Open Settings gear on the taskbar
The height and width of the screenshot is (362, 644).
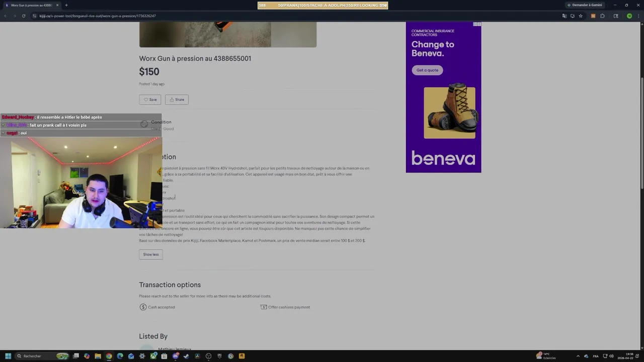click(x=142, y=356)
